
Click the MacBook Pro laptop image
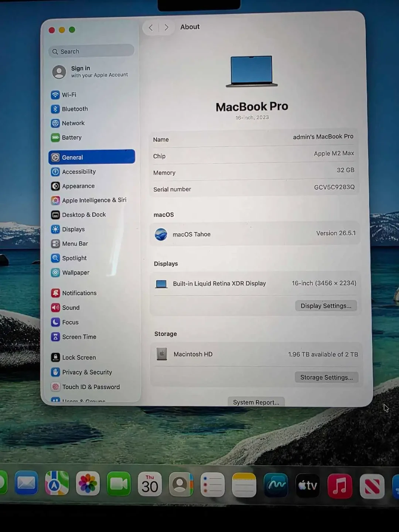click(252, 71)
